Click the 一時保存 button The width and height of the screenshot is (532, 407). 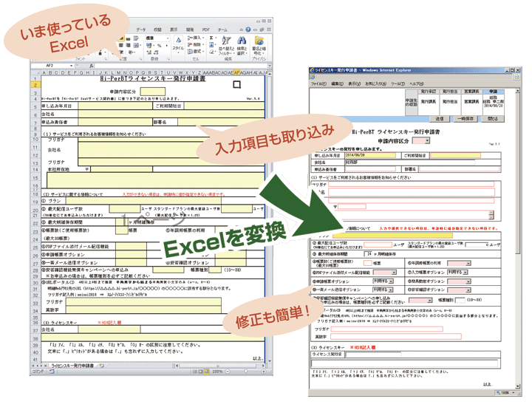(465, 119)
